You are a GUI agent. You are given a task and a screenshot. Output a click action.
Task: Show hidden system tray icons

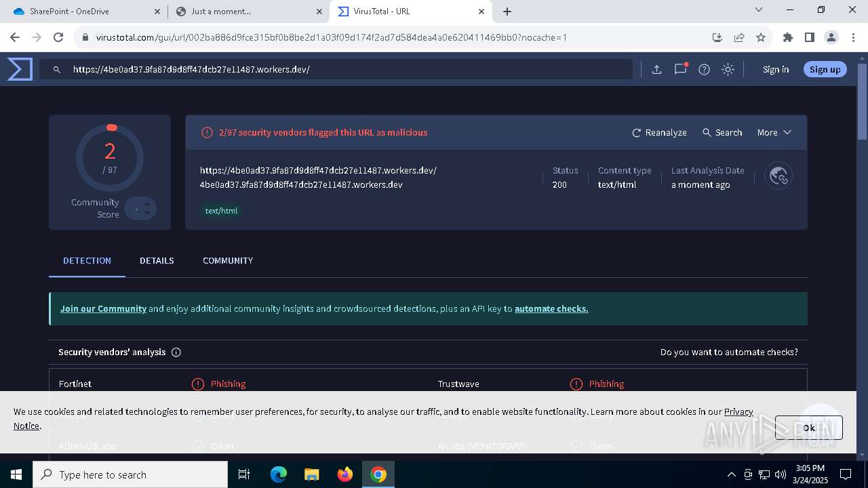pyautogui.click(x=731, y=474)
